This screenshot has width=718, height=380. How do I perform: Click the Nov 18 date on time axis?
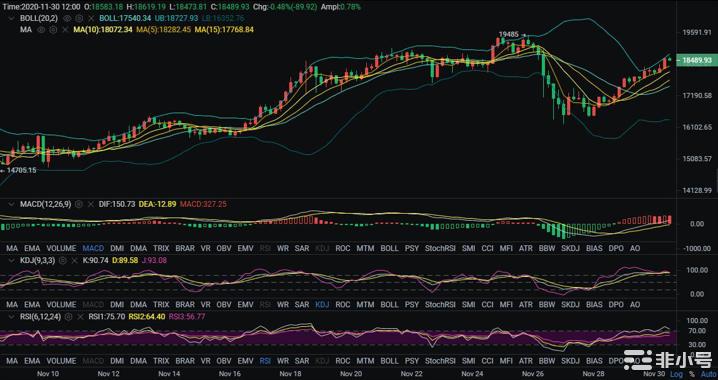[290, 374]
